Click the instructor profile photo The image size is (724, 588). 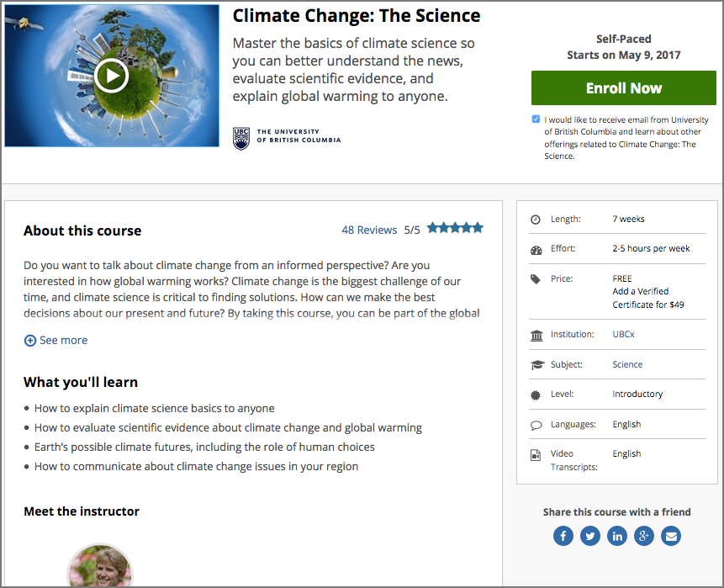pos(100,568)
